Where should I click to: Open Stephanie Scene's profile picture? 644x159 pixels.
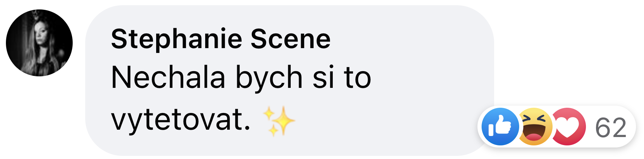point(39,43)
